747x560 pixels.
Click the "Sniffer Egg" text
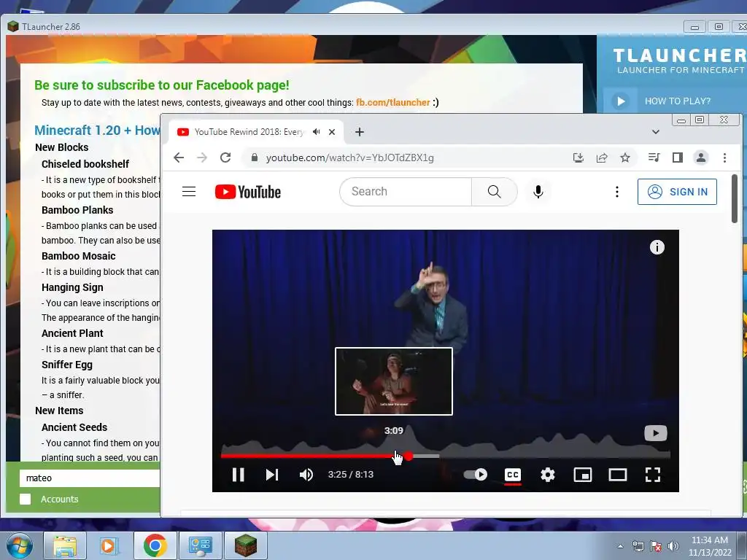point(67,365)
